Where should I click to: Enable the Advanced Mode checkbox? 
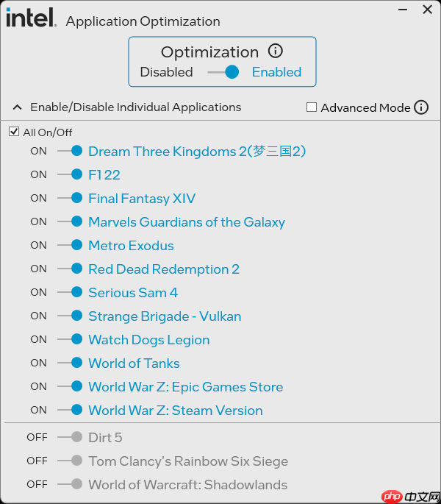click(312, 107)
